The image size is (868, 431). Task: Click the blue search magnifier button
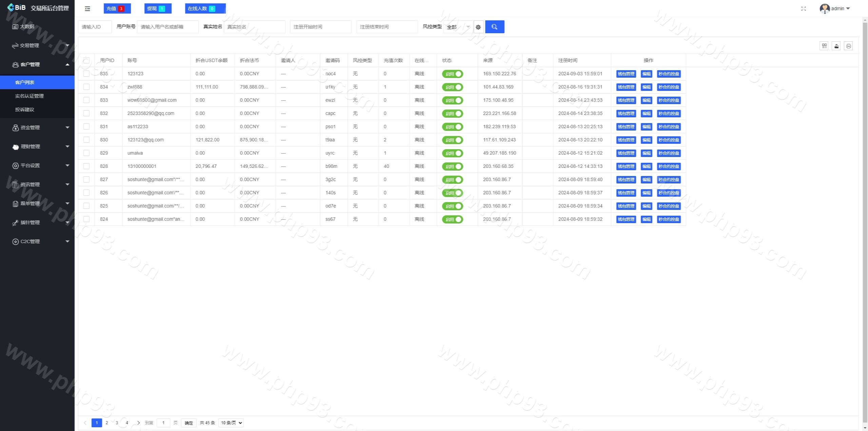(x=494, y=27)
